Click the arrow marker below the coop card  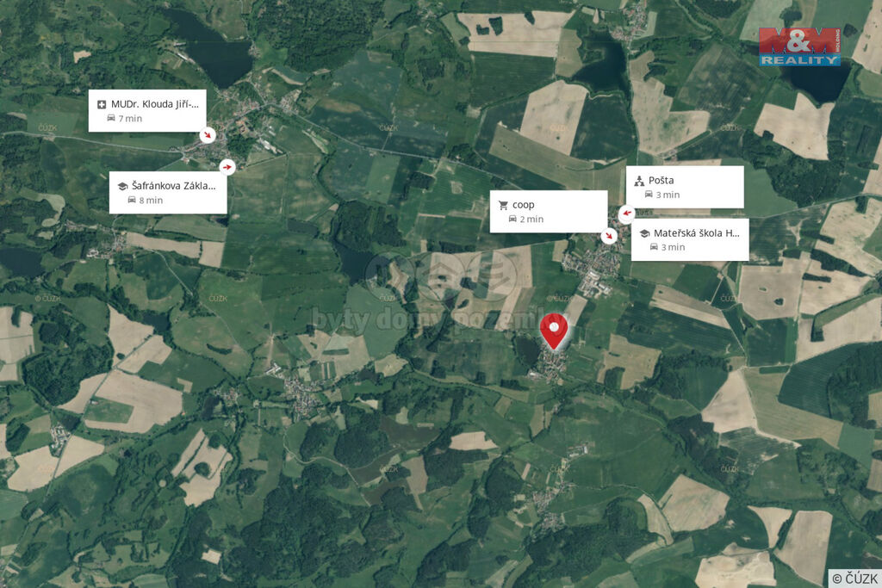coord(609,236)
